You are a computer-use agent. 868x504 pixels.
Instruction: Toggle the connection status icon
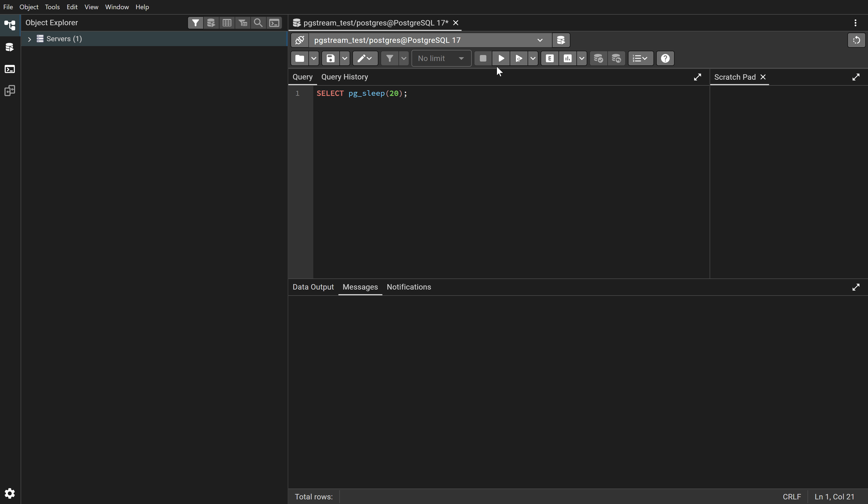[x=300, y=40]
